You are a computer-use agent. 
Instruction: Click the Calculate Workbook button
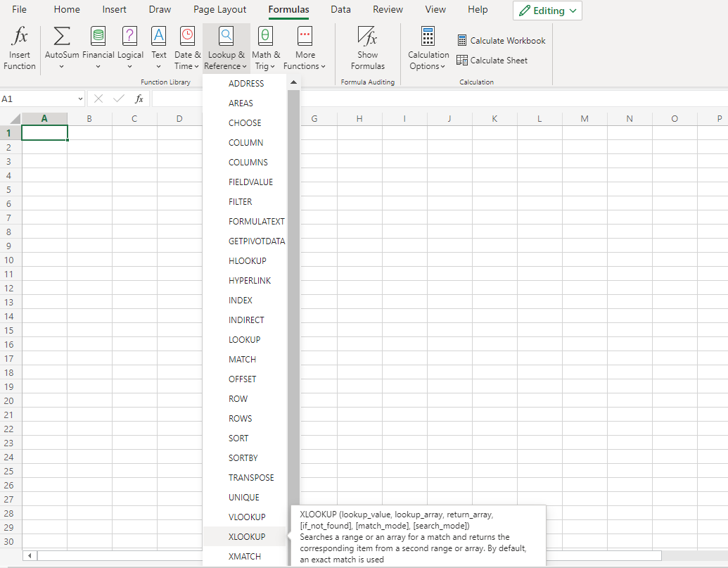[501, 41]
